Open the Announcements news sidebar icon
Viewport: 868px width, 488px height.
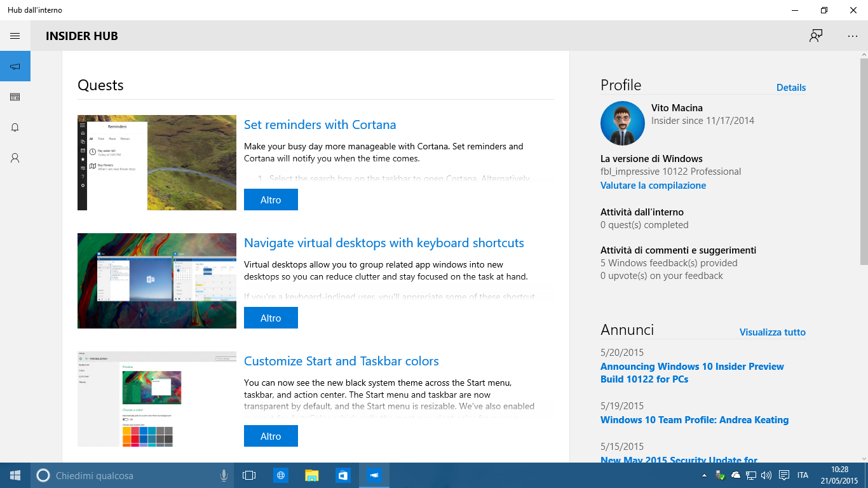point(15,97)
